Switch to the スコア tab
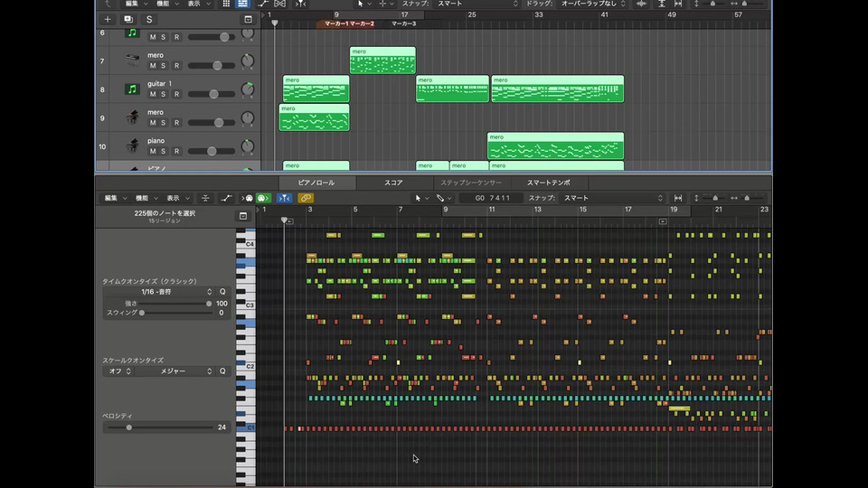Image resolution: width=868 pixels, height=488 pixels. point(393,183)
